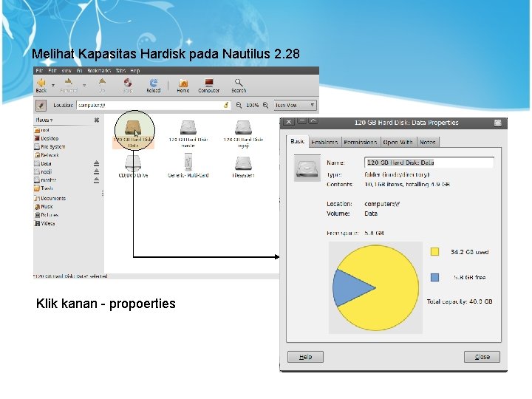This screenshot has height=399, width=532.
Task: Open Documents bookmark in sidebar
Action: pos(50,199)
